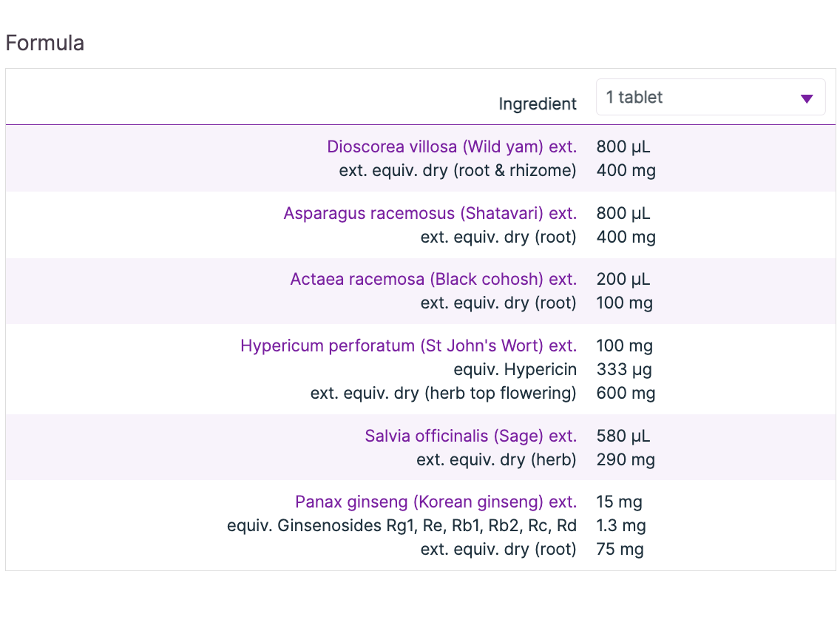Click the 75 mg ginseng root value
Viewport: 840px width, 617px height.
pos(620,549)
